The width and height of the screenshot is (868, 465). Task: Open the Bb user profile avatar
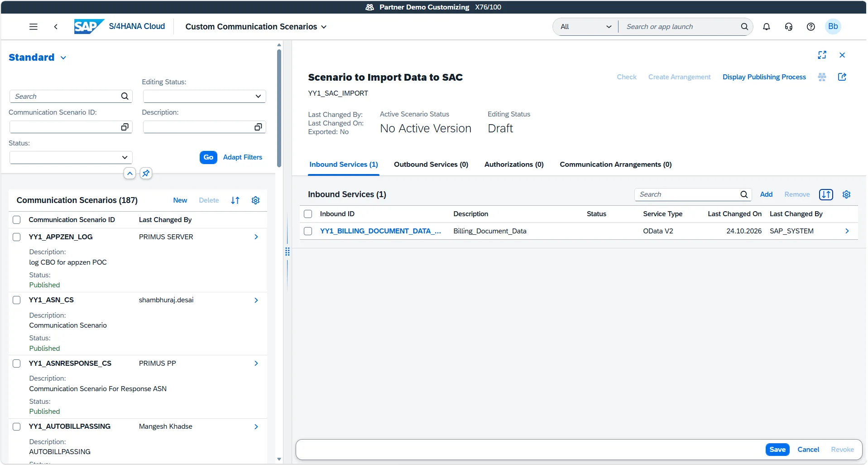point(833,26)
